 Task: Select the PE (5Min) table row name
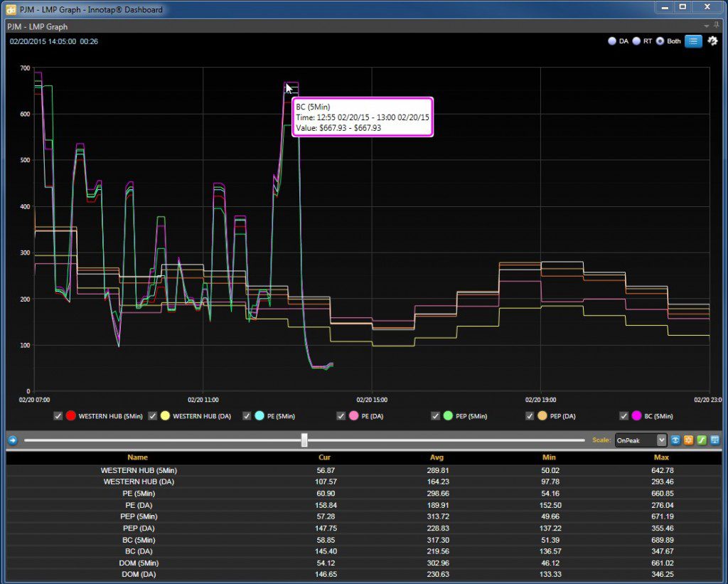(139, 494)
